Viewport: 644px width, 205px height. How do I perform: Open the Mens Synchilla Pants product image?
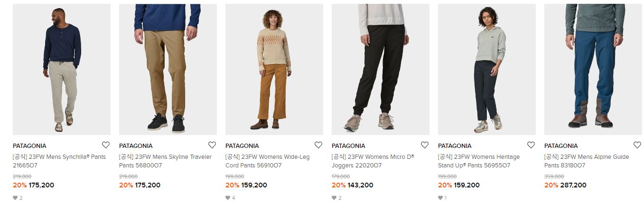coord(62,69)
